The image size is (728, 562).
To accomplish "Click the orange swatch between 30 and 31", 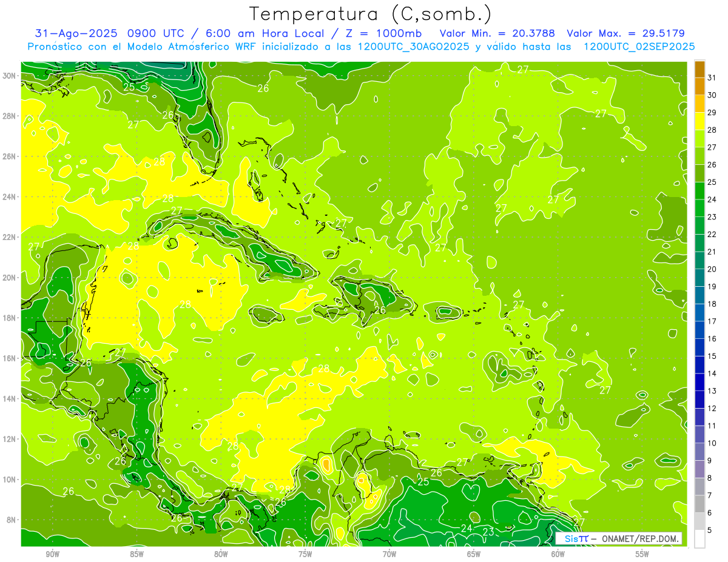I will coord(699,86).
